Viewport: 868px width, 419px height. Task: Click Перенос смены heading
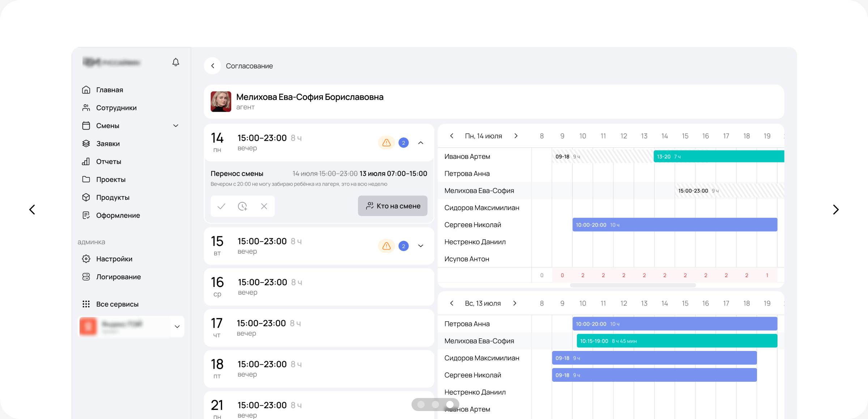(x=237, y=174)
